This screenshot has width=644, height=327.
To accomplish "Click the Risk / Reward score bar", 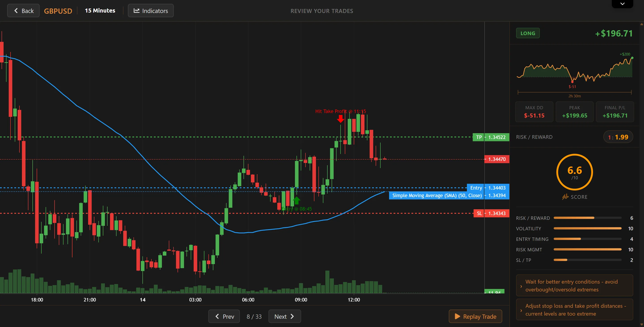I will click(587, 218).
